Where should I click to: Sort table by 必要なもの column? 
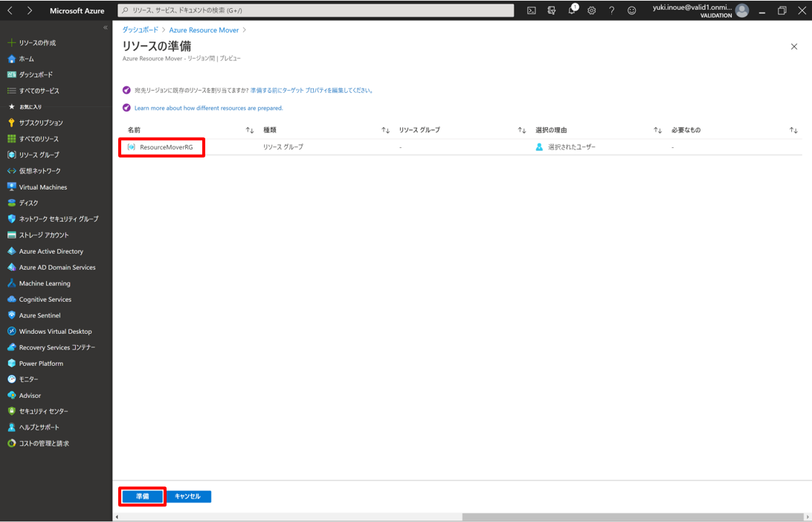(793, 131)
